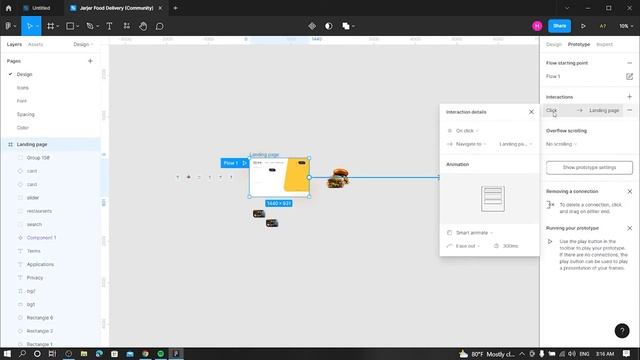The height and width of the screenshot is (360, 640).
Task: Click the Share button
Action: coord(559,26)
